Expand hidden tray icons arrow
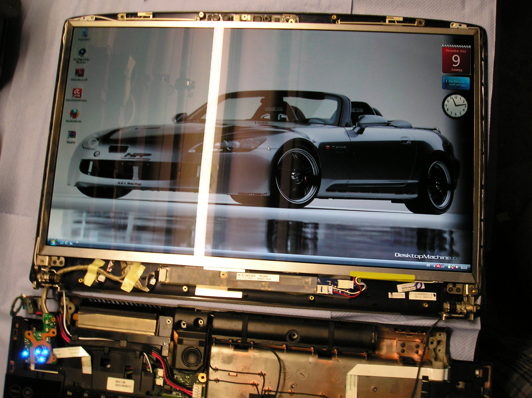 [434, 266]
